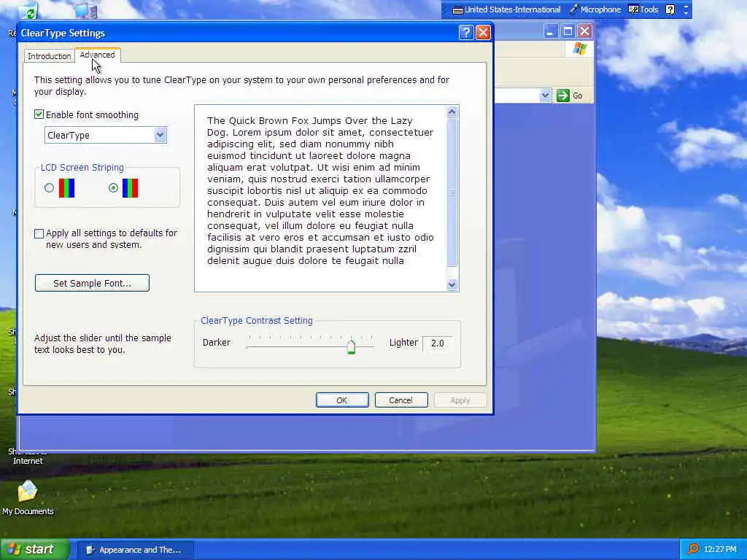
Task: Click the green Go arrow icon in background window
Action: click(562, 96)
